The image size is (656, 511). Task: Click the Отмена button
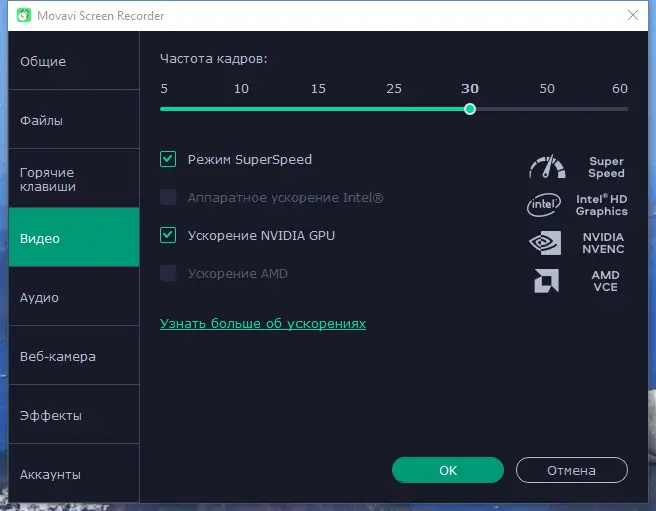[571, 470]
